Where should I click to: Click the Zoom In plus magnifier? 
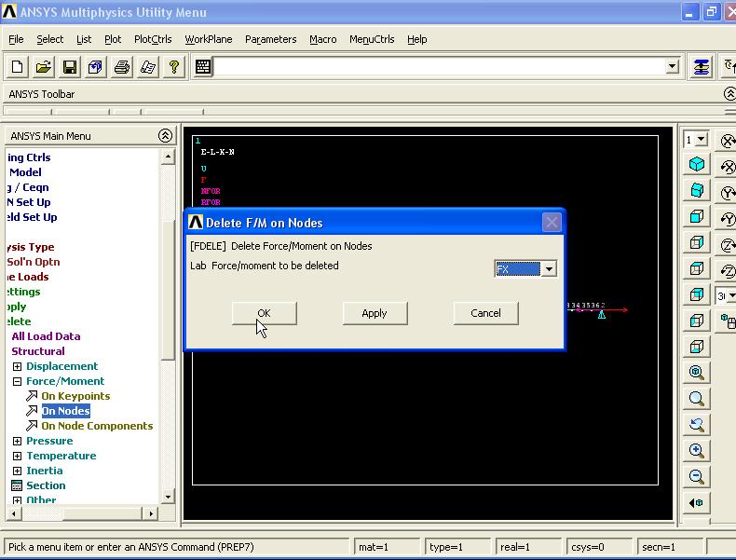point(697,451)
